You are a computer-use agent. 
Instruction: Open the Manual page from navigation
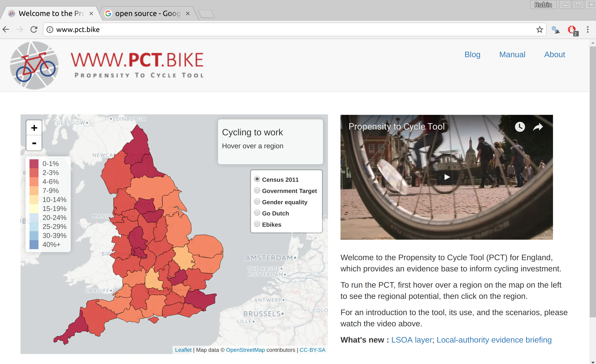512,54
